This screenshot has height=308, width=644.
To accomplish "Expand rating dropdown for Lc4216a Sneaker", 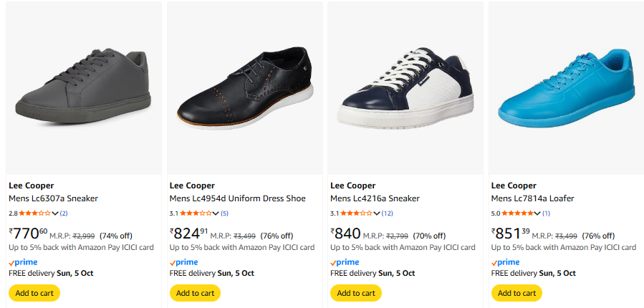I will coord(377,213).
